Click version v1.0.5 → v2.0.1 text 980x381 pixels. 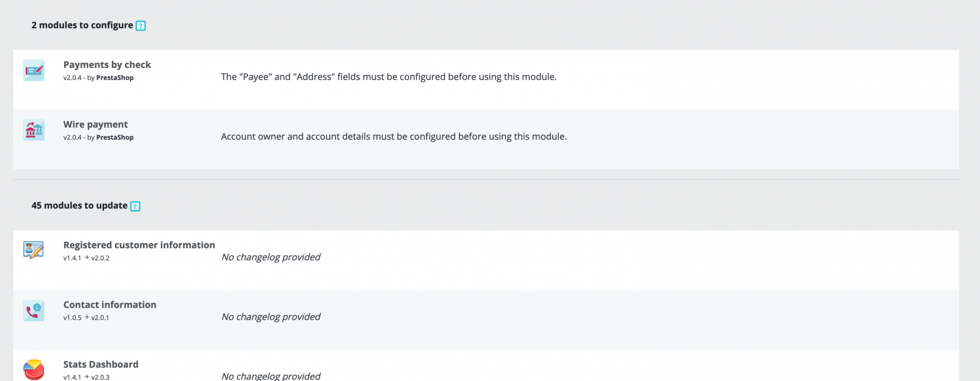[x=86, y=318]
